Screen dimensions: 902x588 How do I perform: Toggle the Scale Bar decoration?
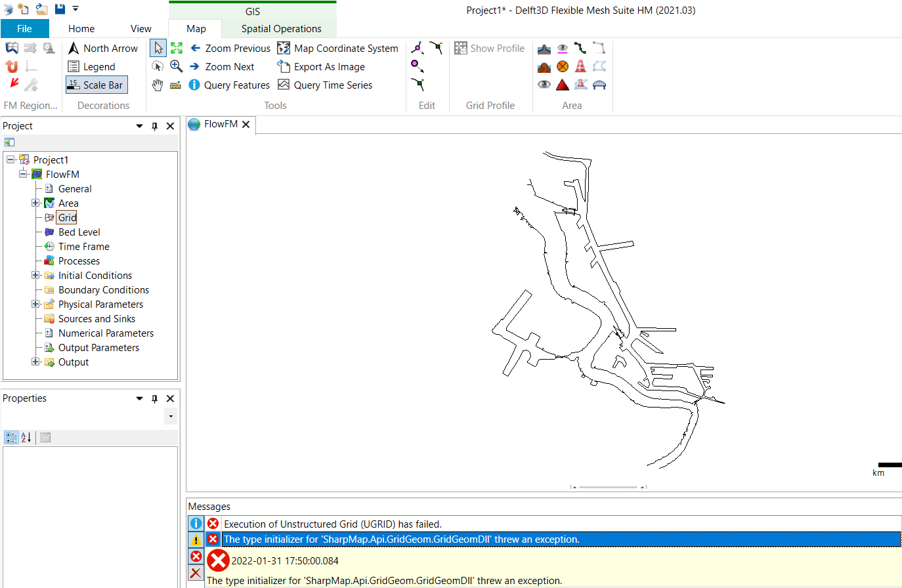96,85
